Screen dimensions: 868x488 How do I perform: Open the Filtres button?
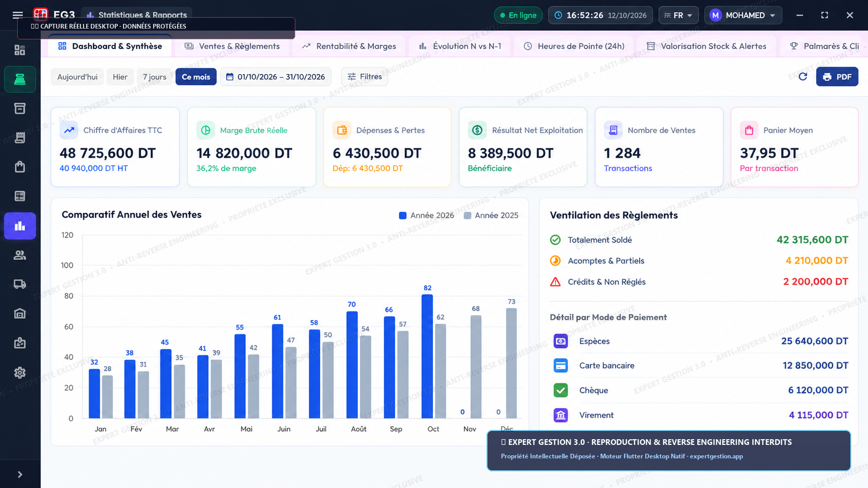click(364, 77)
